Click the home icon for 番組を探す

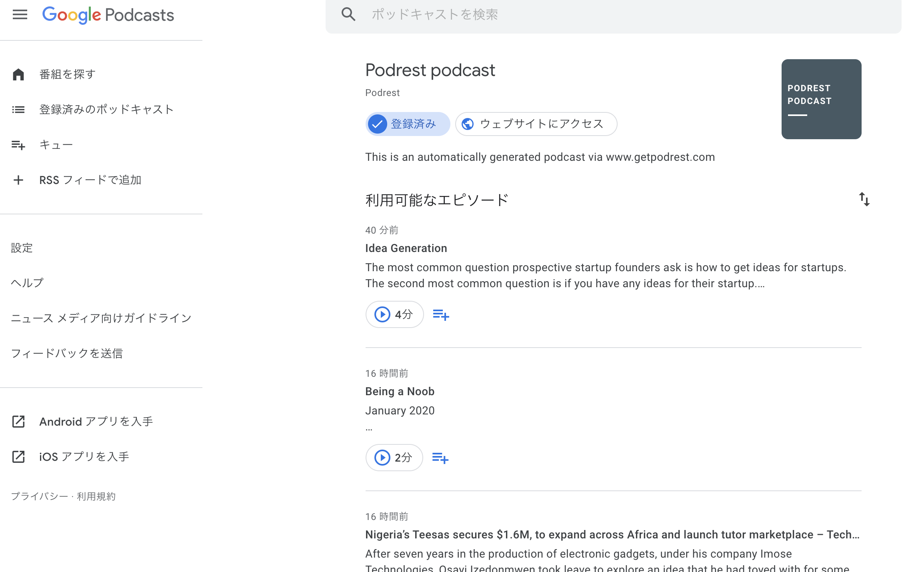pyautogui.click(x=18, y=74)
